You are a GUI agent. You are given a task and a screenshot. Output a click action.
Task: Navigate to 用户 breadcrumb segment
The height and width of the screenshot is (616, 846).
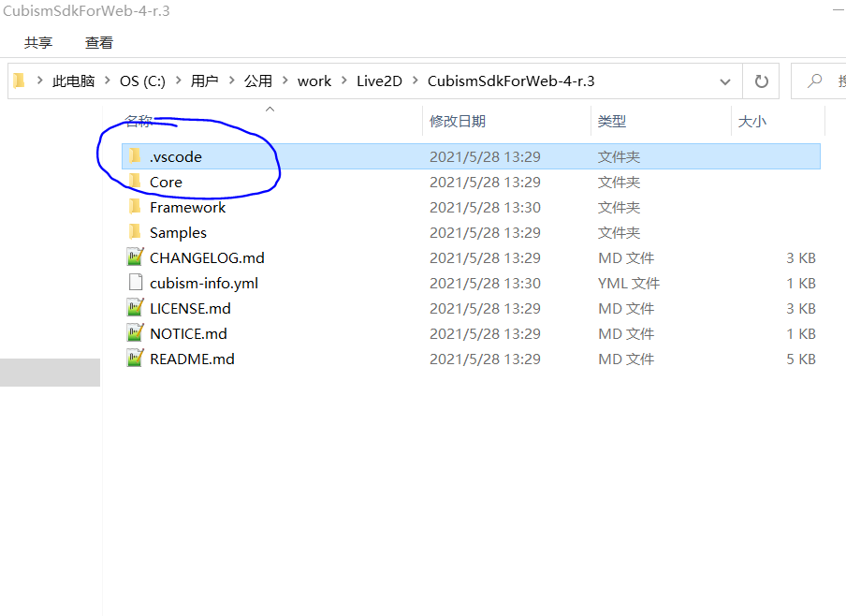click(204, 81)
